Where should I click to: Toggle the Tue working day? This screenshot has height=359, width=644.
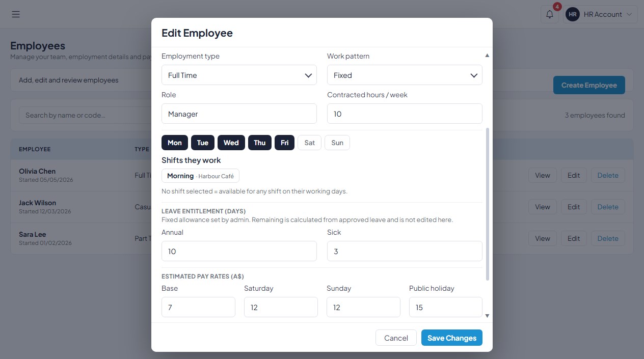[x=203, y=143]
